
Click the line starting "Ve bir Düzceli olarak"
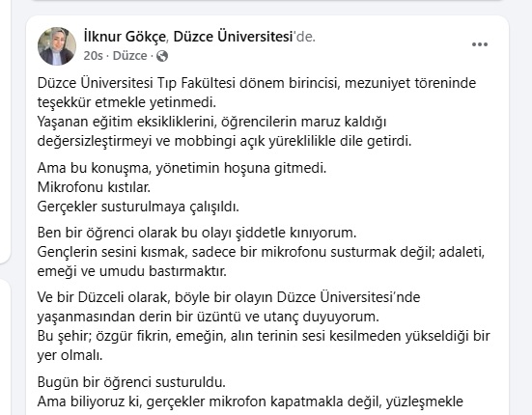click(229, 297)
